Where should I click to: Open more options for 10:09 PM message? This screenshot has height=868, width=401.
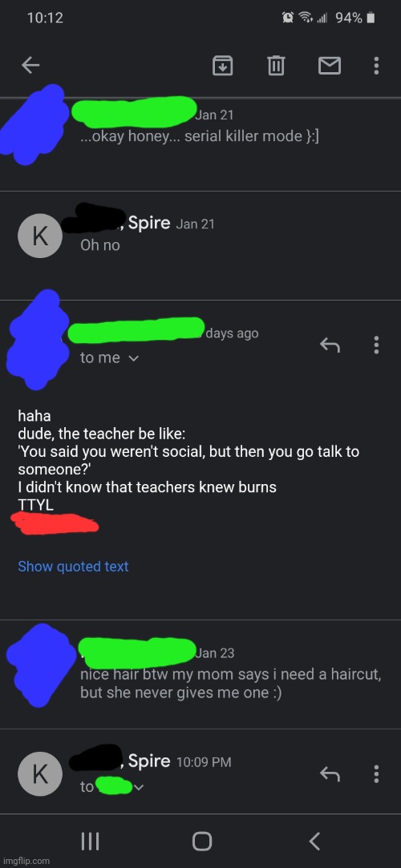[x=376, y=774]
